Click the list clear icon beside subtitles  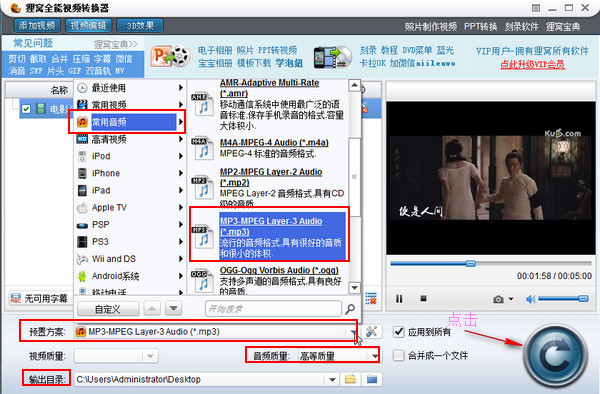pos(371,299)
